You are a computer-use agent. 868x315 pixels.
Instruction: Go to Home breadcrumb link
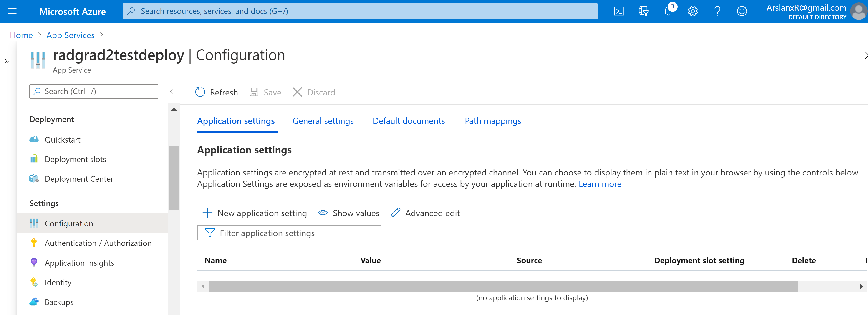pos(21,35)
